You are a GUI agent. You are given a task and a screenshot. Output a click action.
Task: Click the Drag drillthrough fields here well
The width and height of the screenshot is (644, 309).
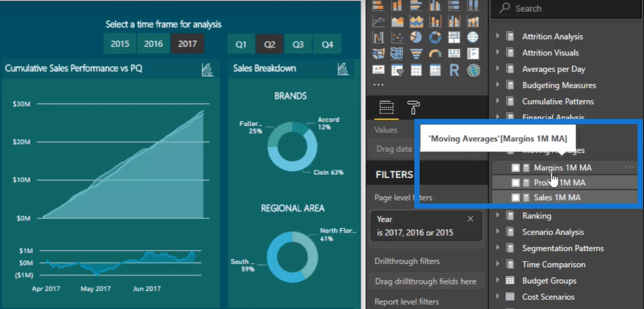click(425, 282)
